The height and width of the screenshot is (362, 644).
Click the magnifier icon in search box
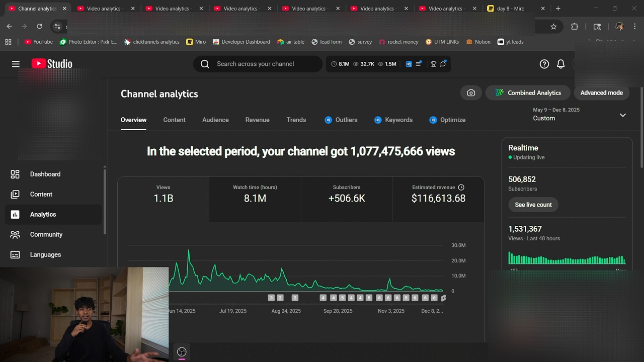click(205, 64)
